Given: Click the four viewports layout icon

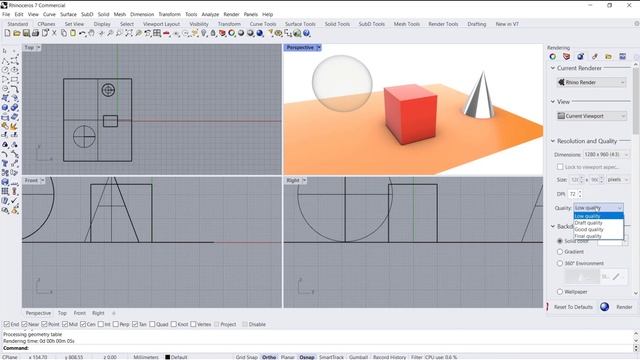Looking at the screenshot, I should click(157, 33).
